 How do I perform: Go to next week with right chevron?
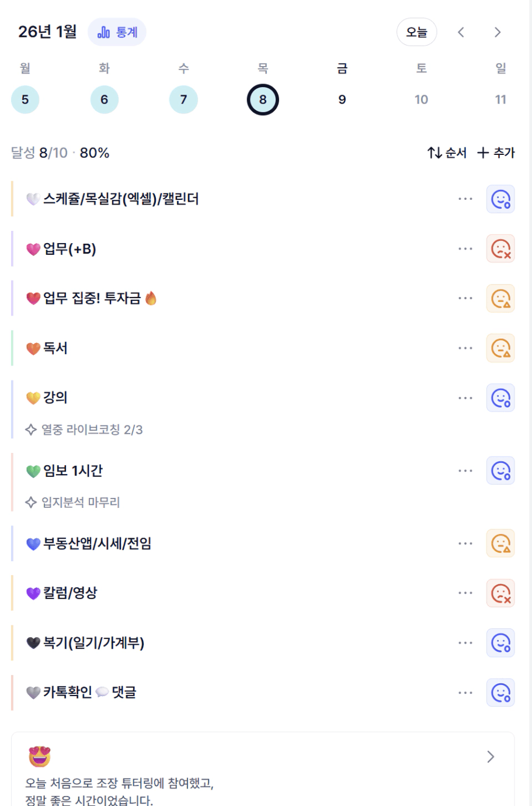[x=498, y=32]
